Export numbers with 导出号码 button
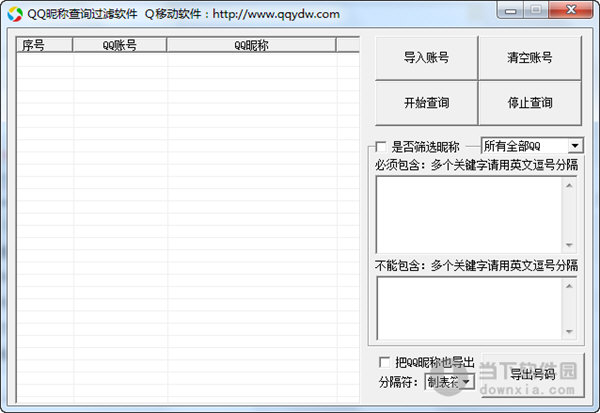600x413 pixels. (x=533, y=375)
